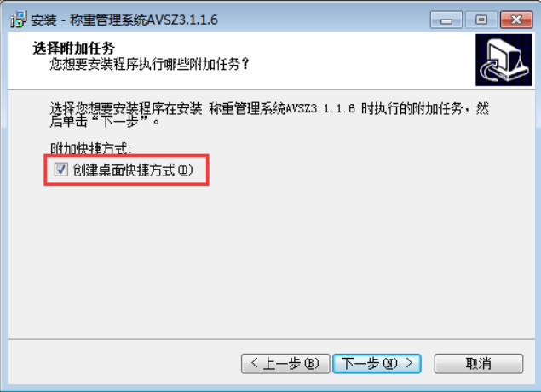Uncheck the 创建桌面快捷方式 checkbox
This screenshot has width=541, height=392.
pyautogui.click(x=61, y=170)
